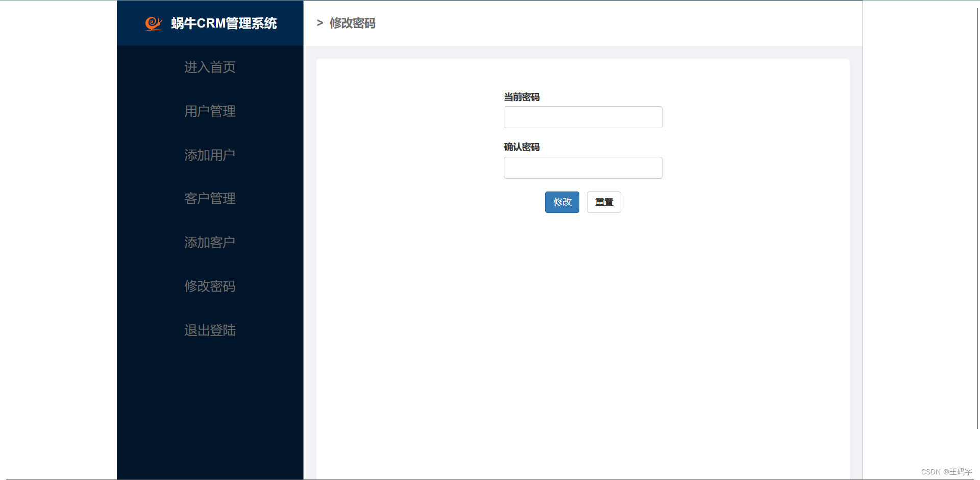
Task: Click the 确认密码 label
Action: (x=522, y=147)
